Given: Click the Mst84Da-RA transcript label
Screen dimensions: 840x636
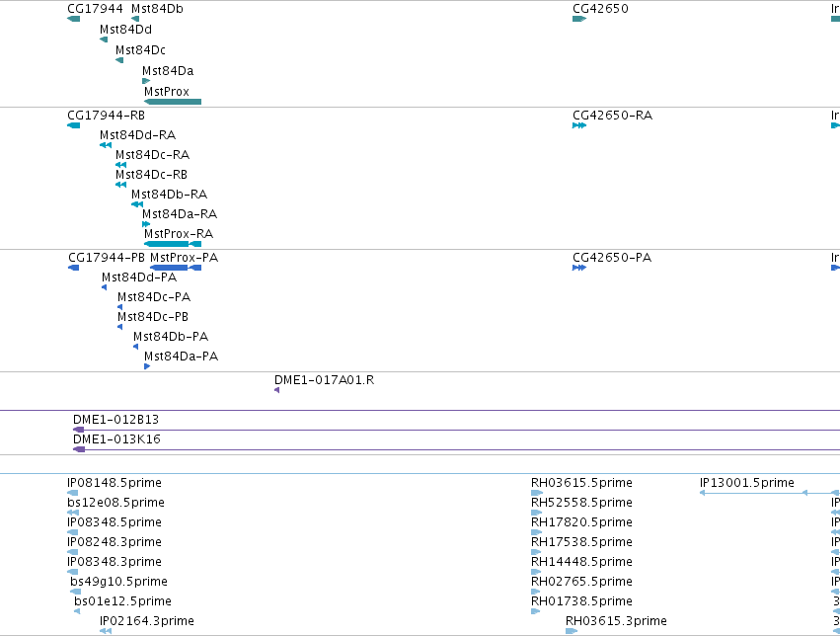Looking at the screenshot, I should tap(180, 214).
